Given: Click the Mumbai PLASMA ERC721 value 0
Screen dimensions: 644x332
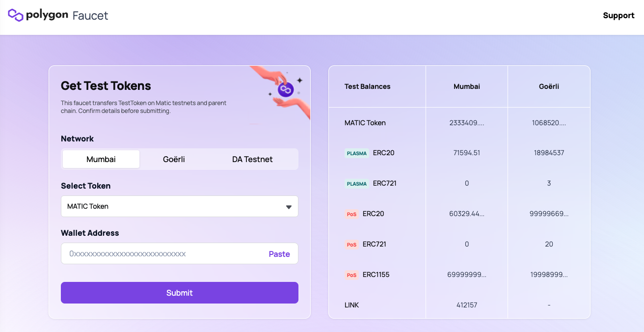Looking at the screenshot, I should (x=467, y=183).
